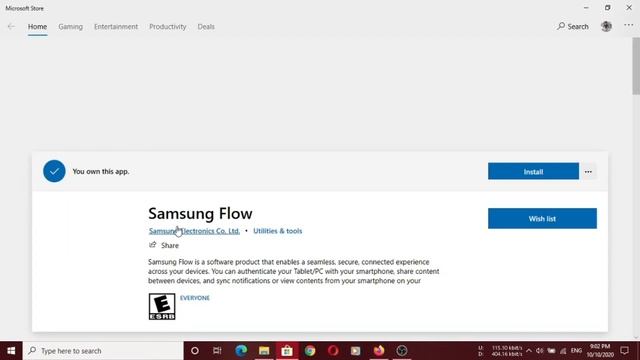The image size is (640, 360).
Task: Select the Productivity tab
Action: 167,27
